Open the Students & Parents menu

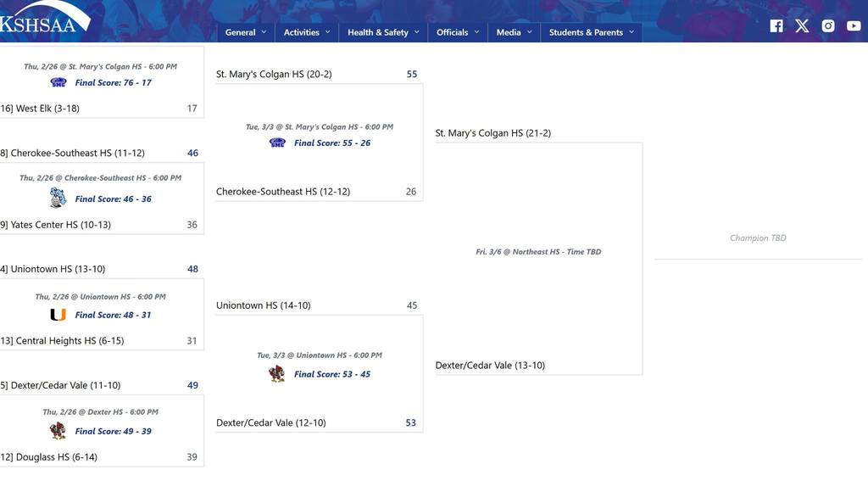pyautogui.click(x=591, y=32)
